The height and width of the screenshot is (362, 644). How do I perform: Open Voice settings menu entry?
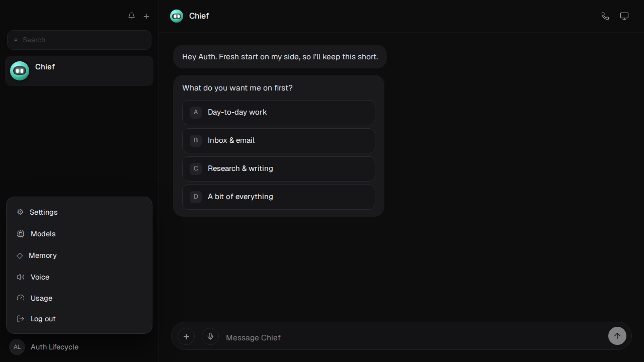pos(79,277)
